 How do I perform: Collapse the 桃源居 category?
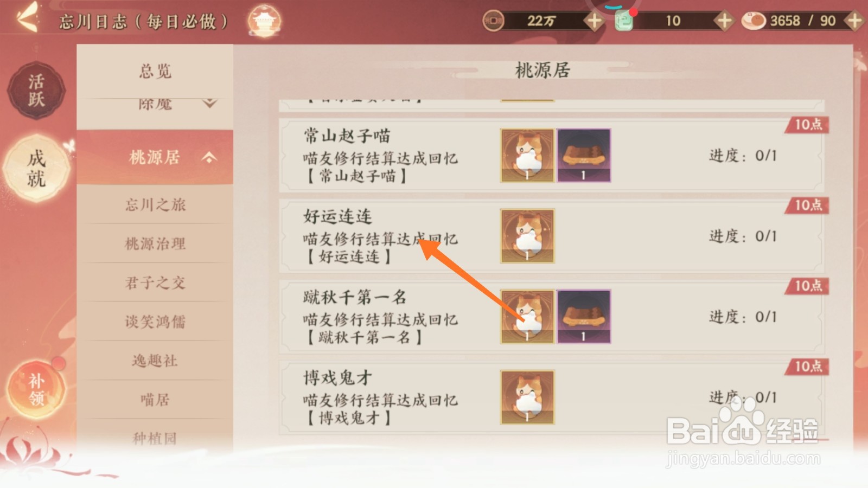click(209, 158)
